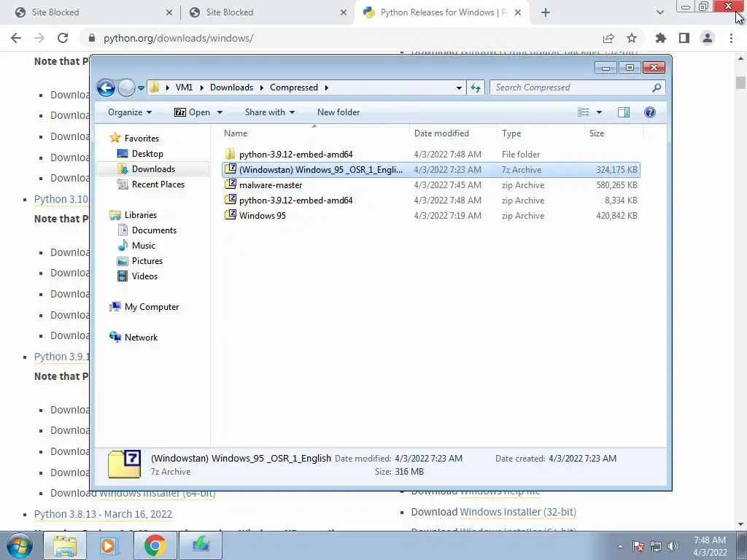Click Explorer forward navigation arrow
Viewport: 747px width, 560px height.
click(126, 87)
